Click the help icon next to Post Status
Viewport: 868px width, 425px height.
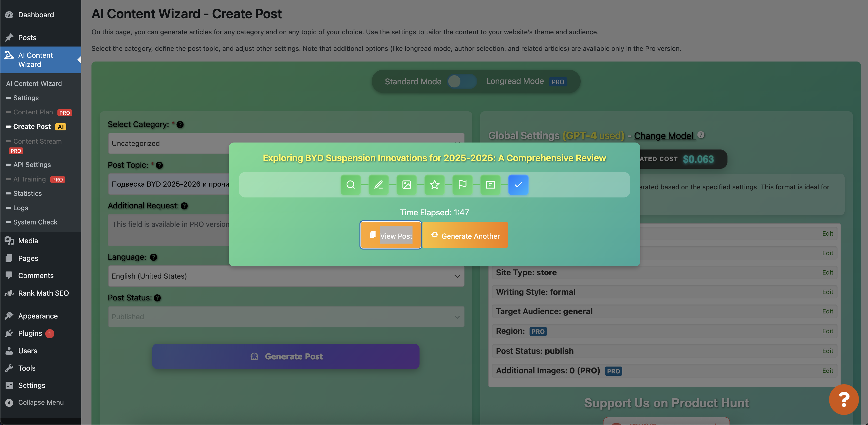coord(157,298)
